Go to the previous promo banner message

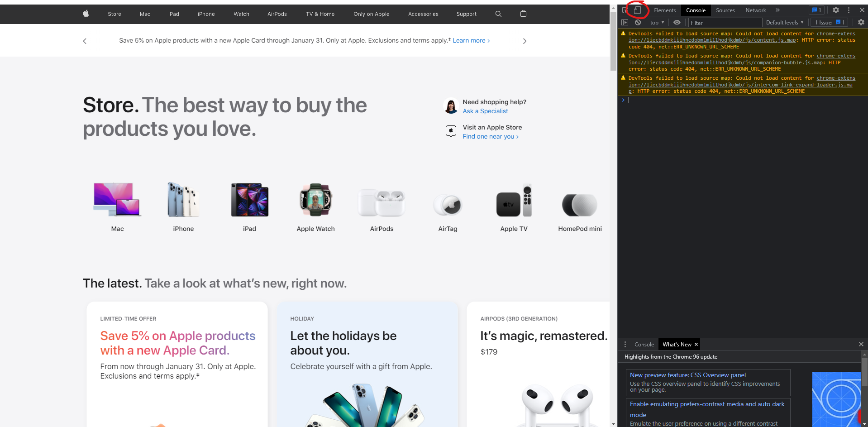pos(85,41)
